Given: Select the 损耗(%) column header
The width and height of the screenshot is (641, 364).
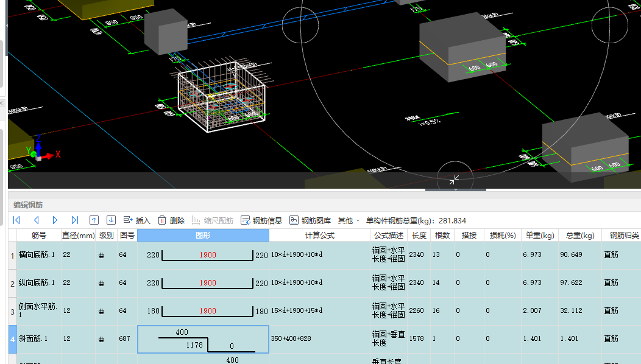Looking at the screenshot, I should [503, 236].
